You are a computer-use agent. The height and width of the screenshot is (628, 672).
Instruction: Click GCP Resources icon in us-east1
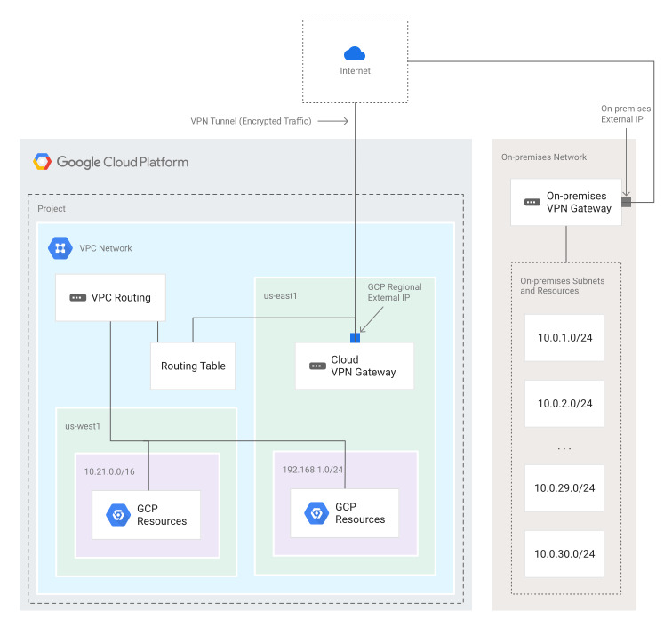point(316,513)
